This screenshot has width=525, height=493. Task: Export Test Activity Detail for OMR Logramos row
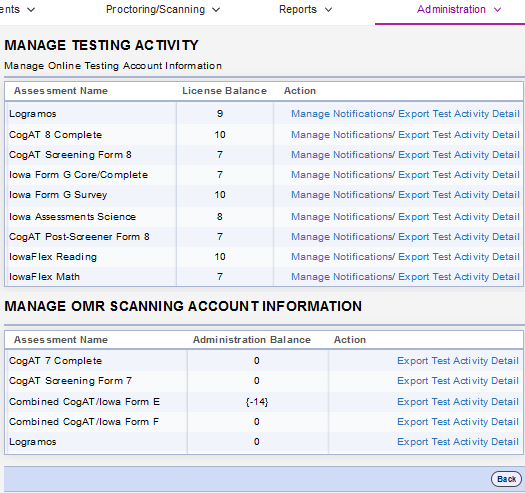[x=458, y=442]
